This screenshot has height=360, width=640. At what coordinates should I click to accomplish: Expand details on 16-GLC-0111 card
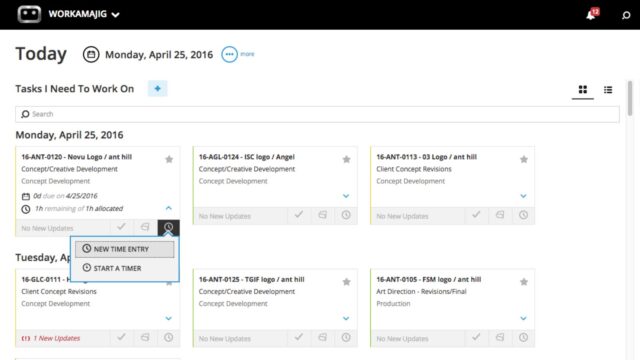click(x=169, y=318)
